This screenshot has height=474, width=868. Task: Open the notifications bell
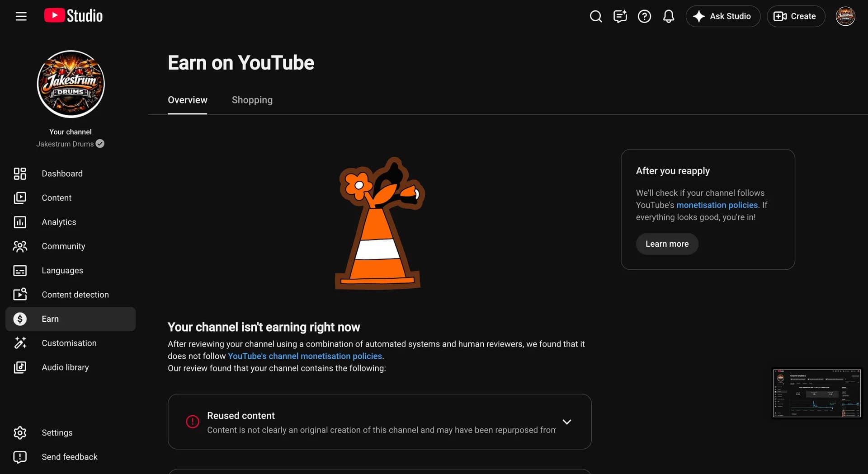pyautogui.click(x=669, y=16)
